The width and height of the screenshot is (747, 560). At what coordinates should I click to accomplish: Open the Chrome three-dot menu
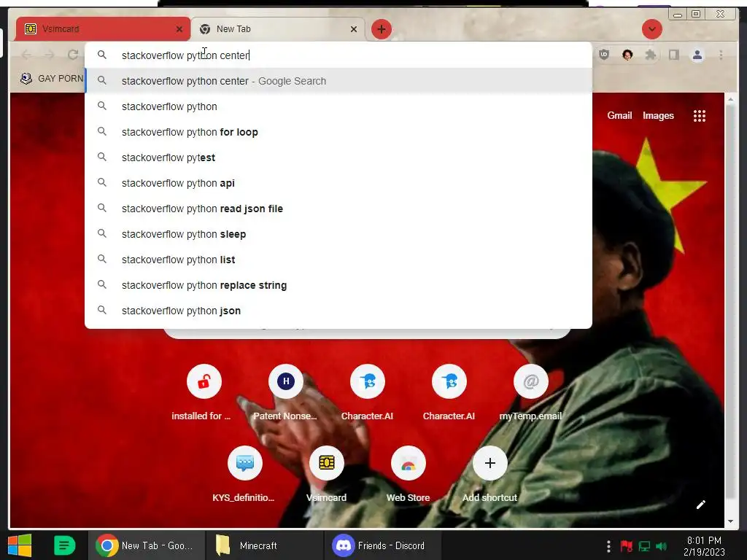721,55
